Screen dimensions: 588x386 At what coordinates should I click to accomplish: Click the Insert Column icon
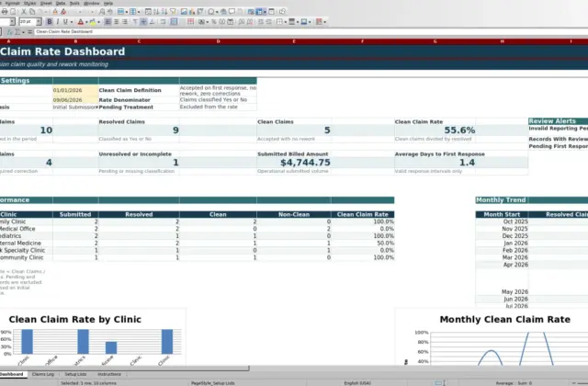[132, 12]
